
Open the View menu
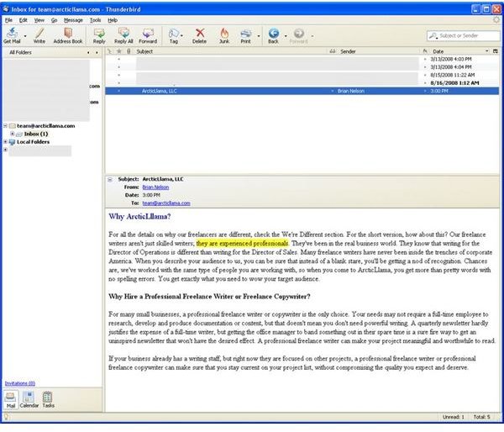click(39, 20)
